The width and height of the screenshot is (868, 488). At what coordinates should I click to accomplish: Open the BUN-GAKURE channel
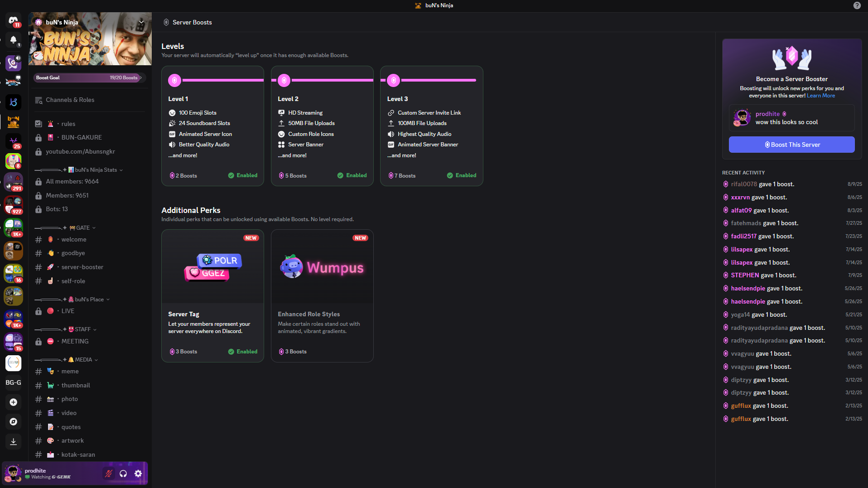(x=90, y=137)
